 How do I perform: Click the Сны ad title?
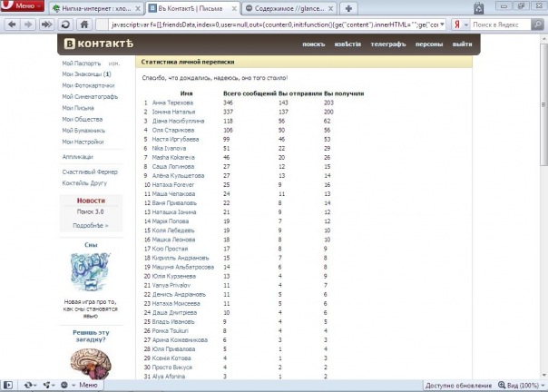(x=91, y=245)
